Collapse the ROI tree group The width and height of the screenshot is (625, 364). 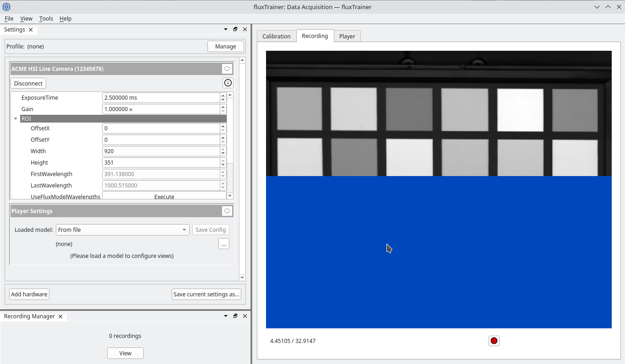(16, 119)
